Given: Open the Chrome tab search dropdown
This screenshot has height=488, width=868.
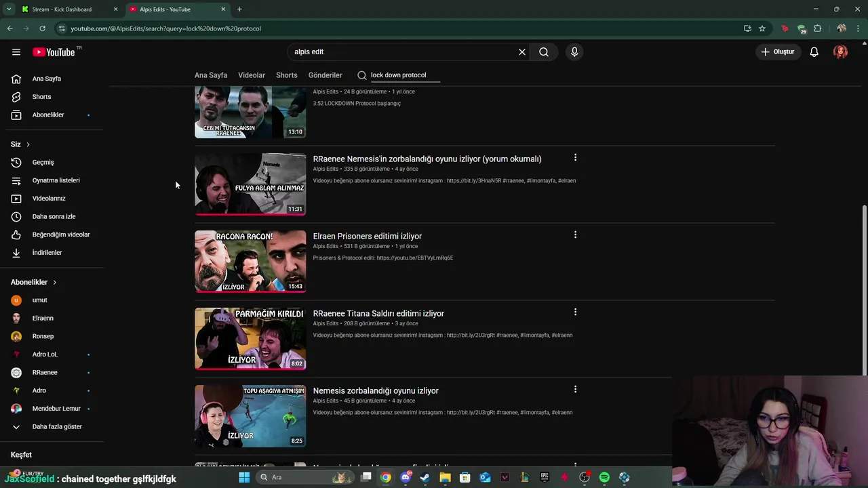Looking at the screenshot, I should 9,9.
